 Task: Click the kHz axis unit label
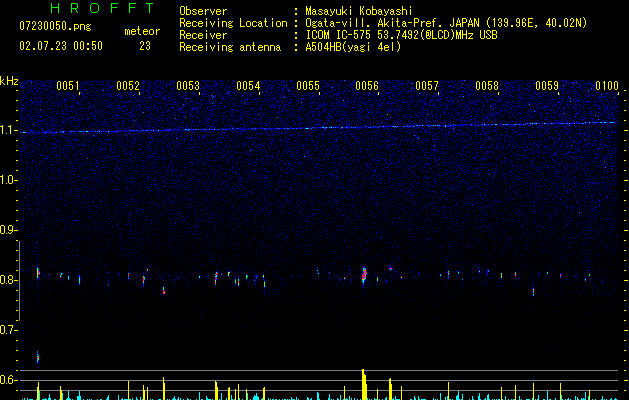[9, 81]
